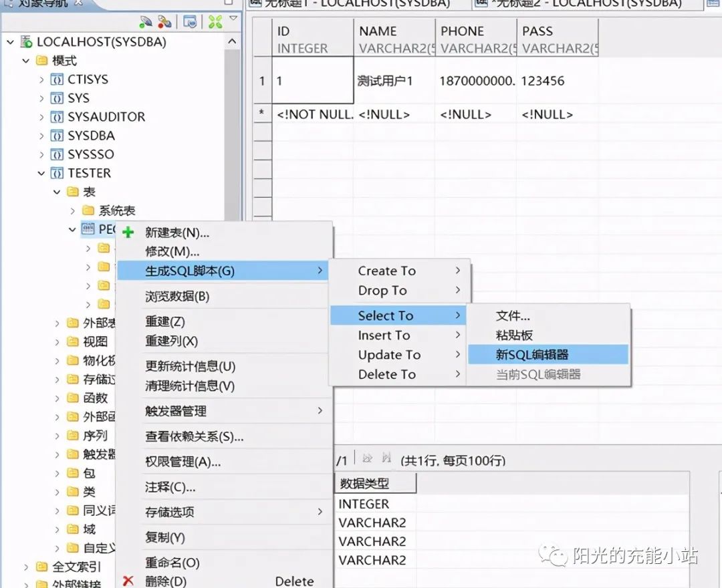
Task: Click the cell containing 测试用户1
Action: point(394,81)
